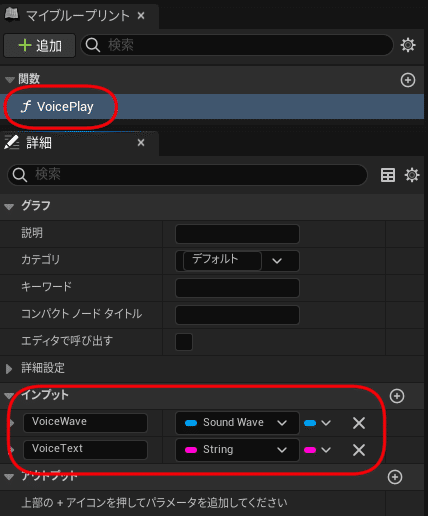Open details panel settings gear
This screenshot has height=516, width=428.
pyautogui.click(x=412, y=175)
